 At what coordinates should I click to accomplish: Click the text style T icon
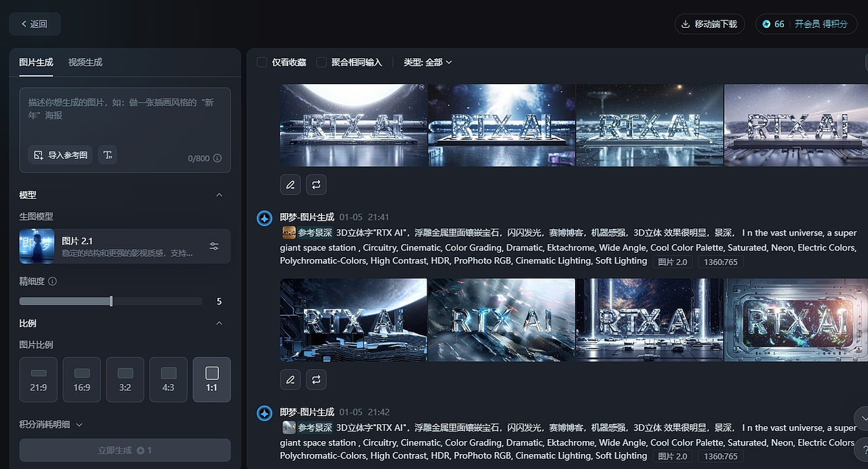(x=107, y=155)
